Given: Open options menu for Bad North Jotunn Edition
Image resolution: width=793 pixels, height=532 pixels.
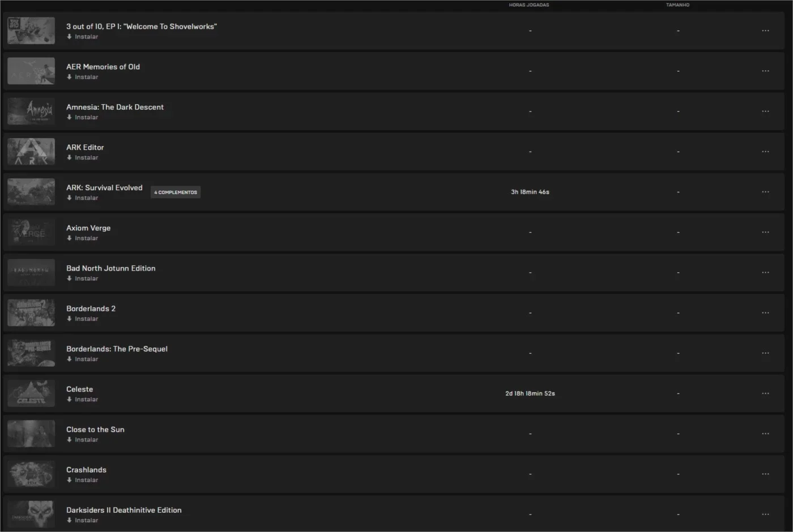Looking at the screenshot, I should [765, 272].
